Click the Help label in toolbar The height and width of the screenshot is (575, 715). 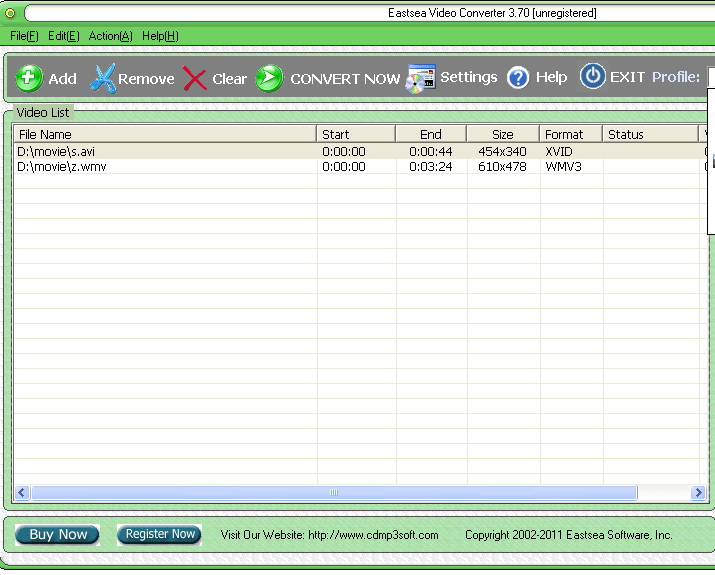click(x=551, y=77)
